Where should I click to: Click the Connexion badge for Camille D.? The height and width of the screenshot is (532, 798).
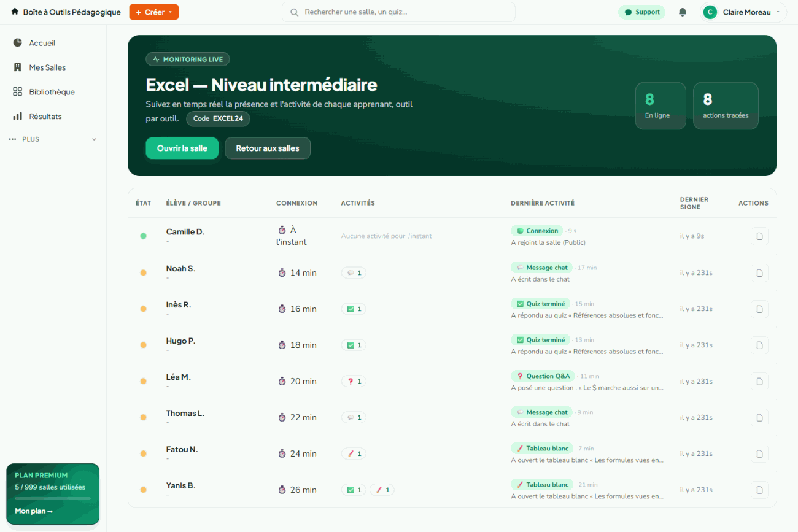click(537, 231)
